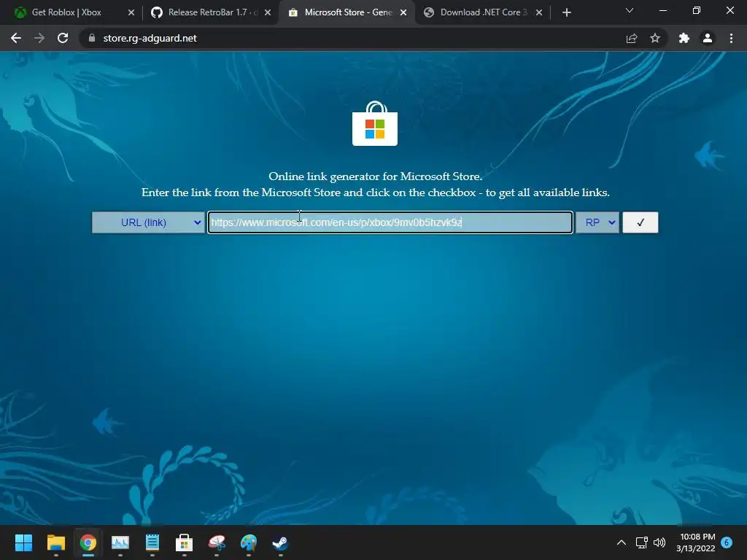Close the Microsoft Store tab
Image resolution: width=747 pixels, height=560 pixels.
click(x=403, y=12)
